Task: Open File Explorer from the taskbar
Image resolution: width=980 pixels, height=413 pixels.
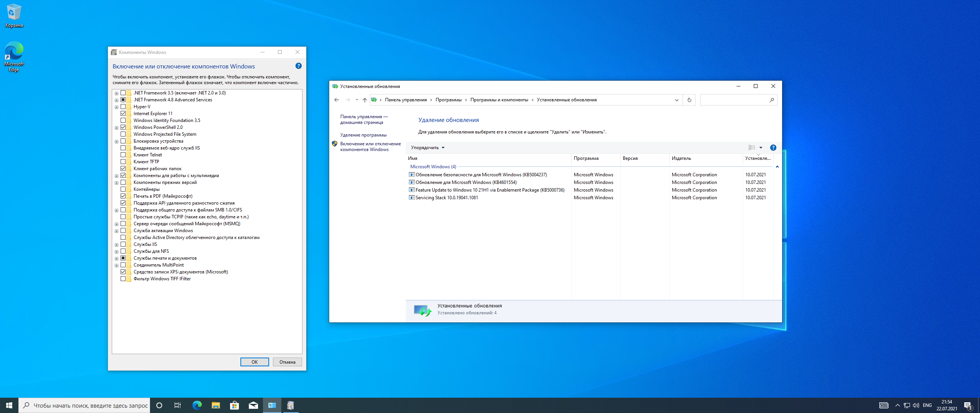Action: (216, 405)
